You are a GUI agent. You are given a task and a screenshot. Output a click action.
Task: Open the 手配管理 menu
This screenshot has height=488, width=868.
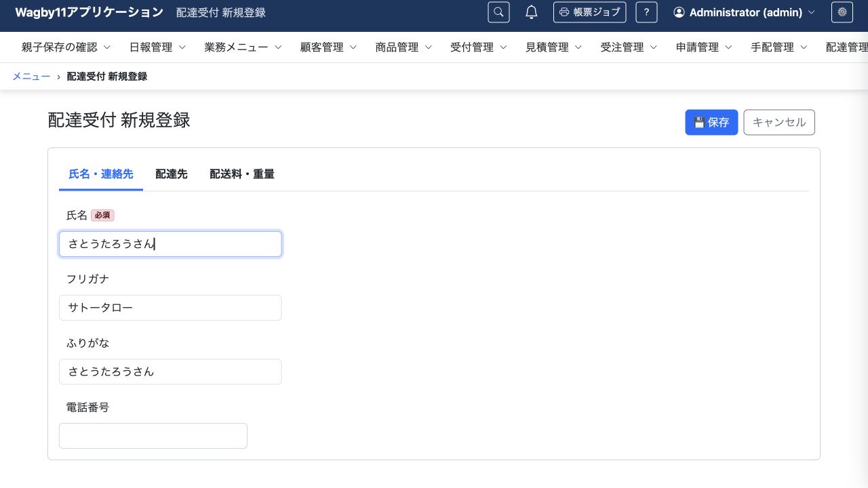click(778, 47)
